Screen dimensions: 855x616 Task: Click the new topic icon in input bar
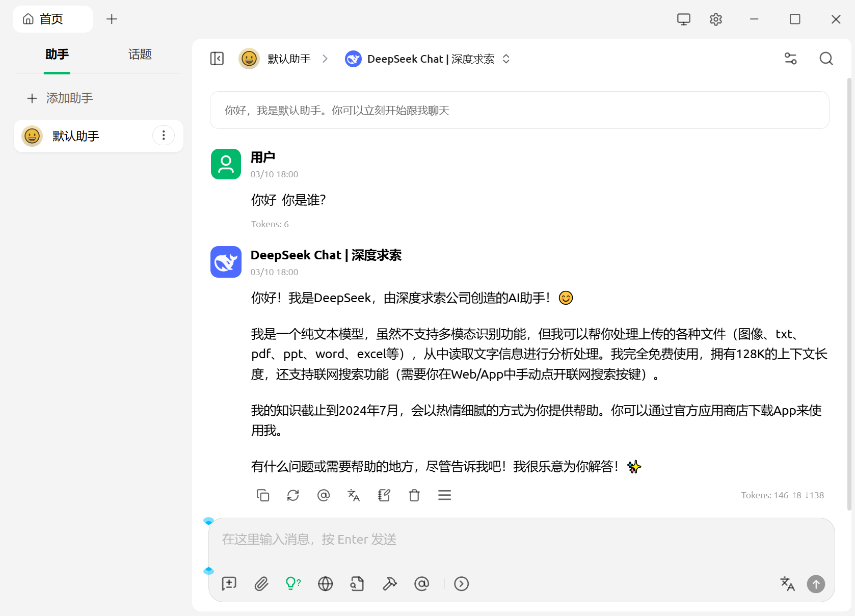coord(229,583)
